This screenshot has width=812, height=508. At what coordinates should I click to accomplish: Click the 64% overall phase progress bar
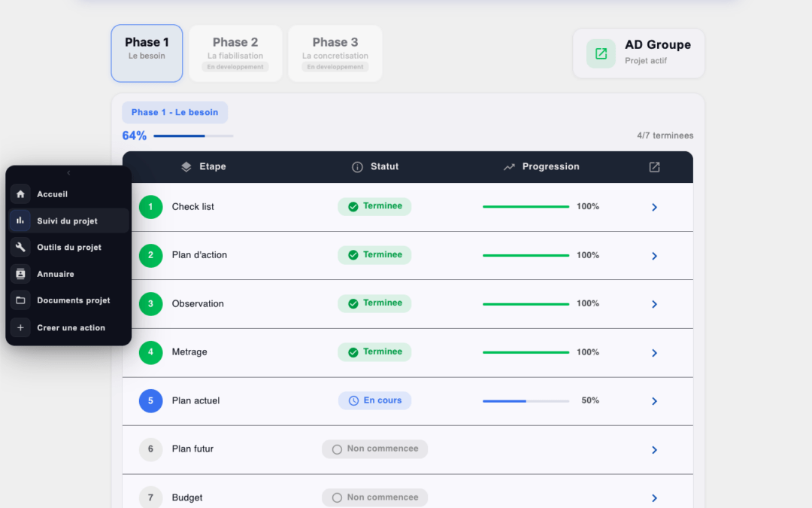click(x=193, y=135)
